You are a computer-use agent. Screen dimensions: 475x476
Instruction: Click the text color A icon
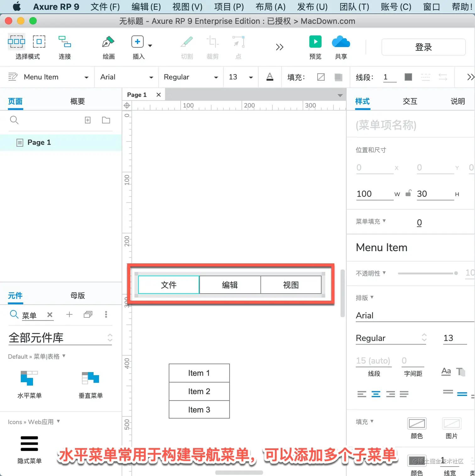[x=270, y=77]
